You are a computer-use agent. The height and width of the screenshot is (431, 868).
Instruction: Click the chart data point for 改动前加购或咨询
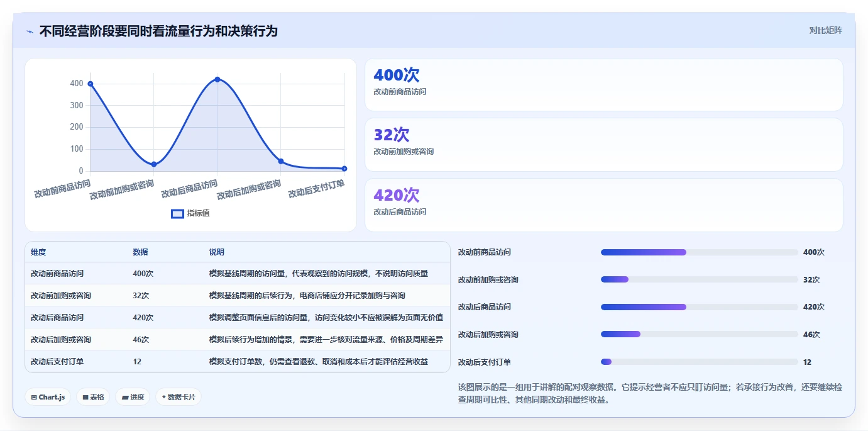pyautogui.click(x=154, y=164)
